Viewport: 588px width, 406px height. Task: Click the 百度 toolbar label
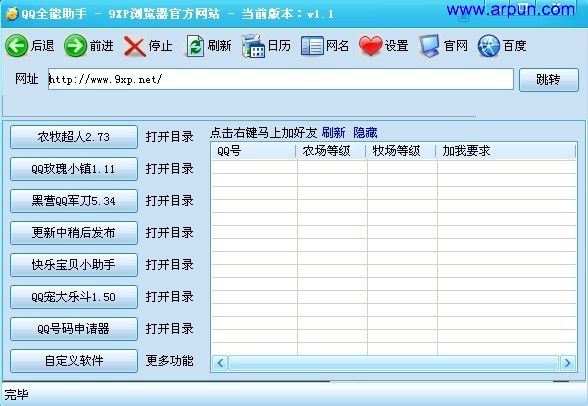(514, 46)
